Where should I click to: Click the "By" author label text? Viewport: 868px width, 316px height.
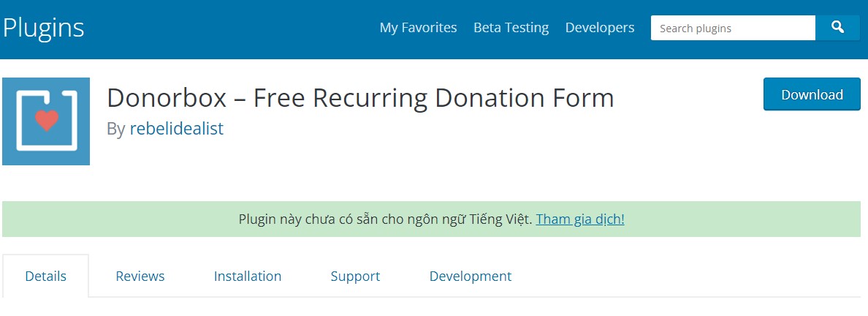tap(115, 129)
